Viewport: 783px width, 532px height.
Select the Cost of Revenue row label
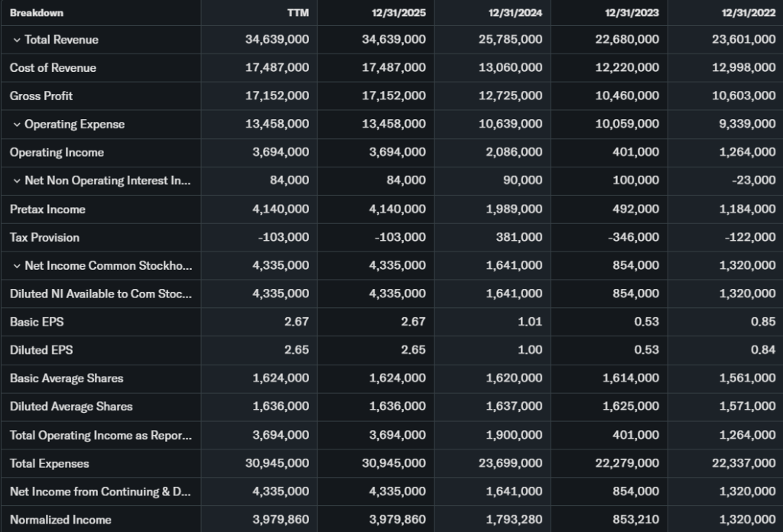tap(53, 68)
